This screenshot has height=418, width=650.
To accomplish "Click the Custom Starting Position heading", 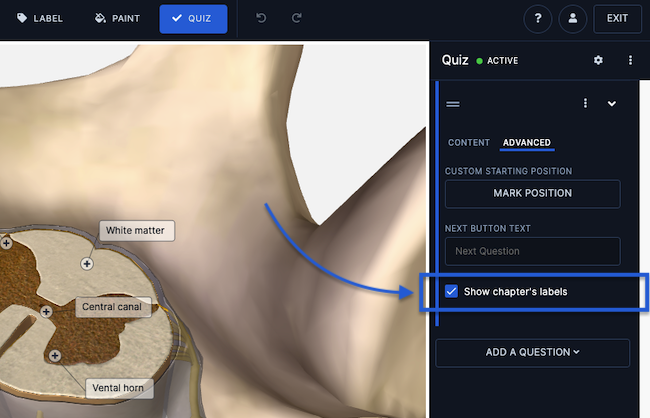I will 508,171.
